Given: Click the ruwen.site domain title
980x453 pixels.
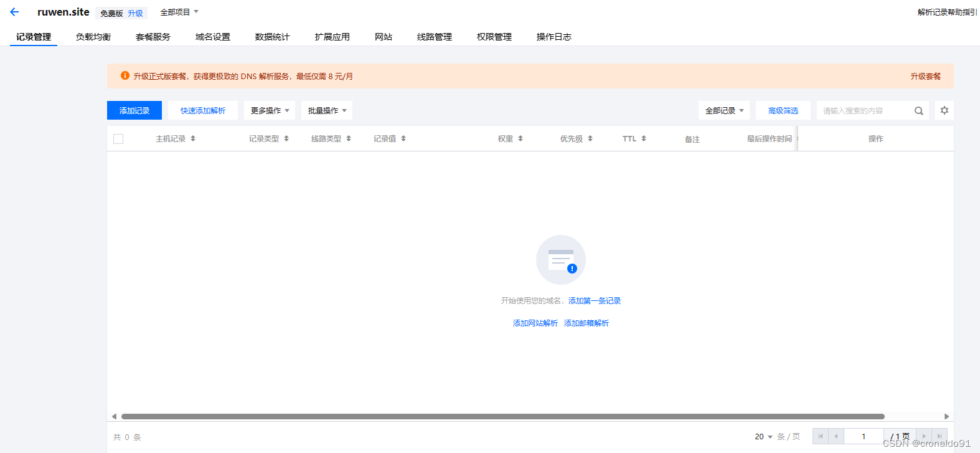Looking at the screenshot, I should click(64, 12).
